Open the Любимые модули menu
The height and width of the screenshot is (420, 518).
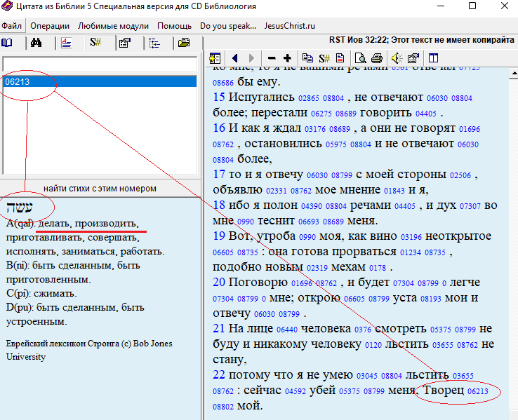pos(113,26)
